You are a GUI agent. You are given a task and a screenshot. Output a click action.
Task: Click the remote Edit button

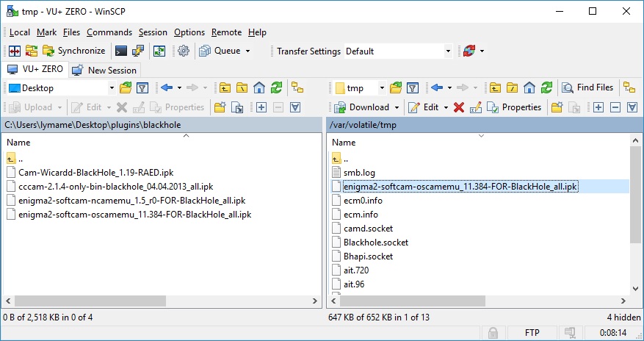[424, 107]
